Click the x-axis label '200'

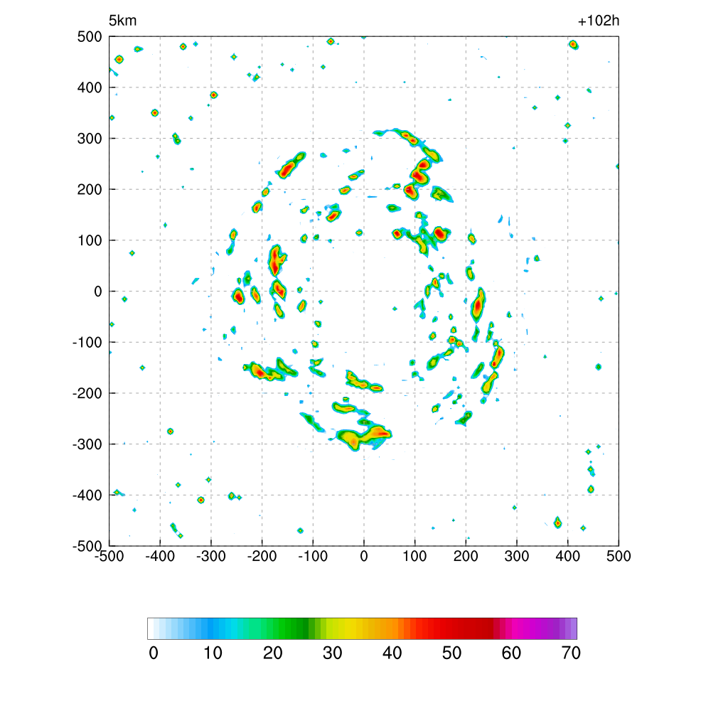pos(466,556)
